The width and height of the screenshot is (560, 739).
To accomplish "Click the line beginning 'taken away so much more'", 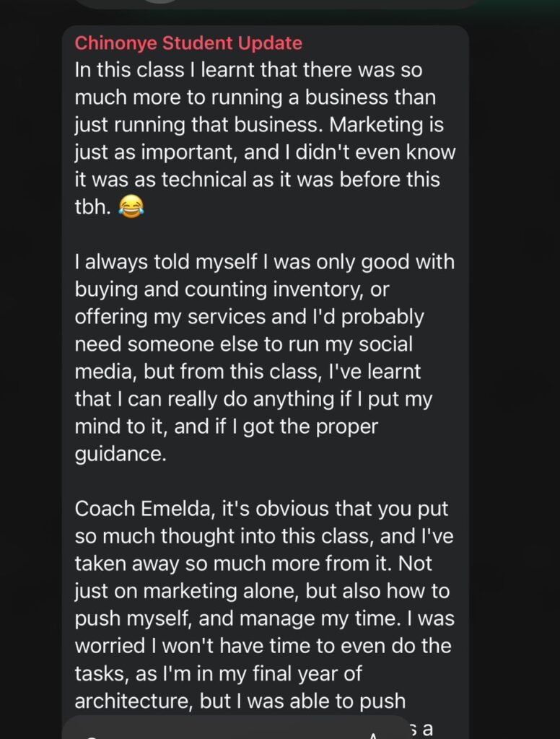I will pos(263,563).
